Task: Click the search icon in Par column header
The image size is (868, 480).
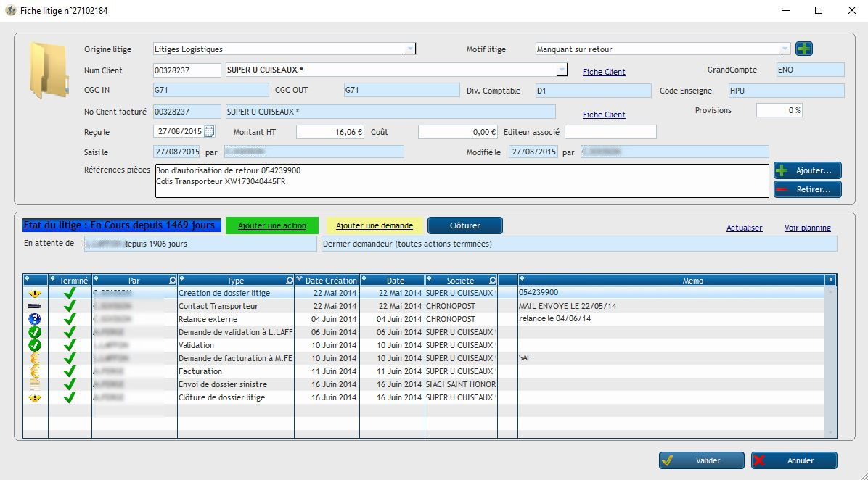Action: tap(172, 281)
